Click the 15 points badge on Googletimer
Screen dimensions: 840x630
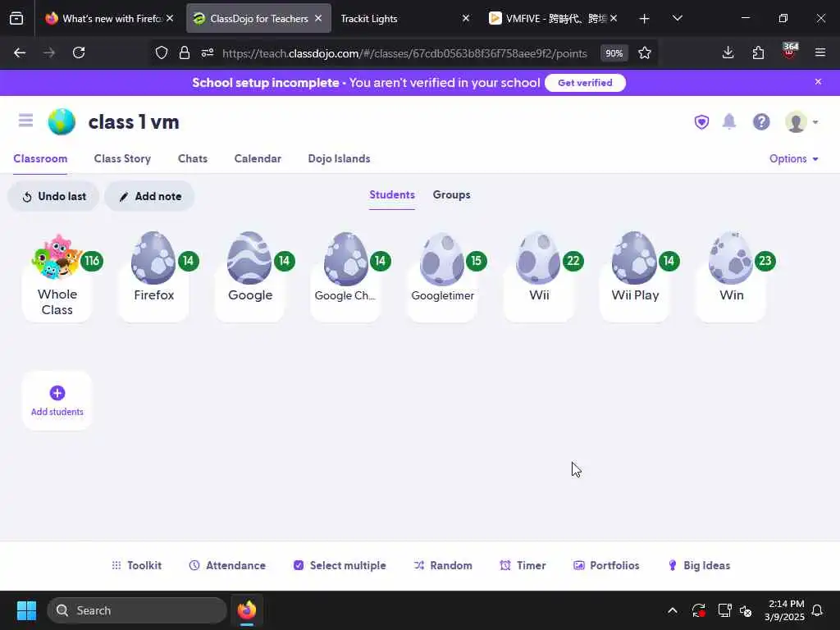click(x=477, y=261)
